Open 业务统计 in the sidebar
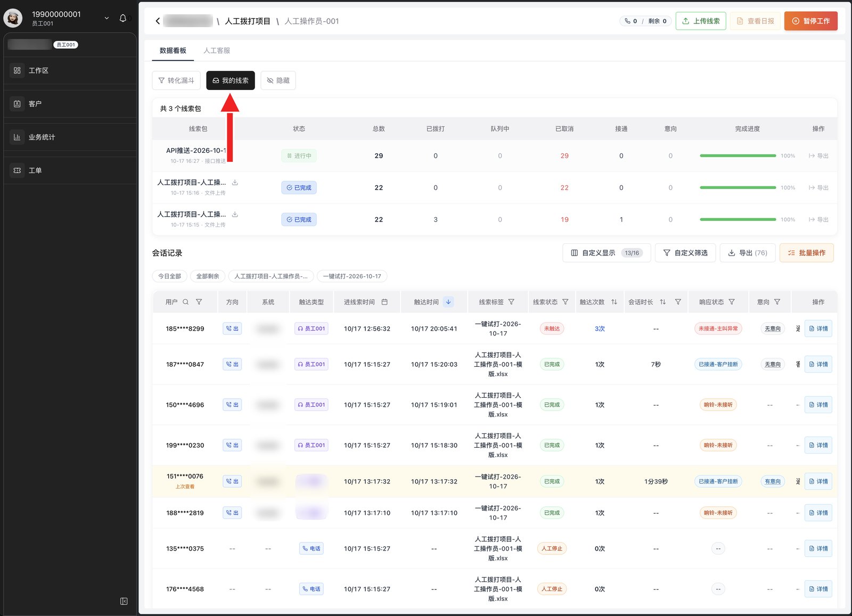852x616 pixels. coord(70,137)
